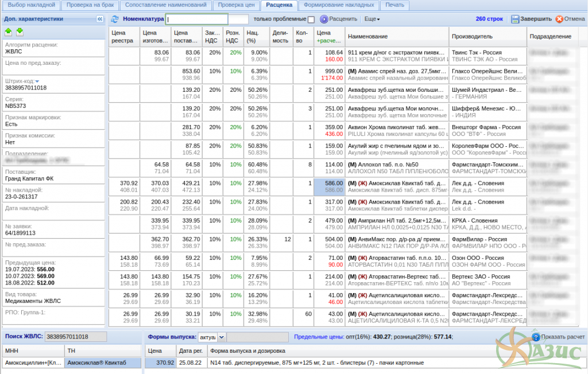
Task: Focus the Номенклатура search field
Action: coord(197,19)
